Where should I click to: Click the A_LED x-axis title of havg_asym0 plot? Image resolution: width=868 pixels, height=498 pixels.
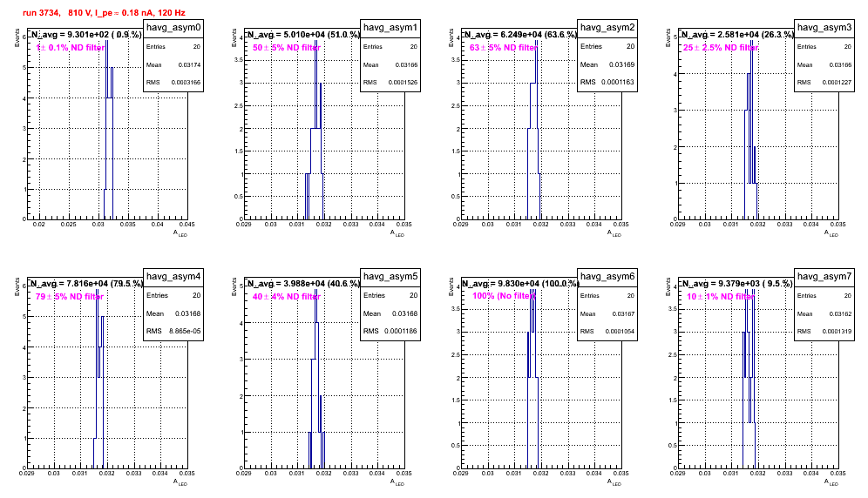[180, 233]
